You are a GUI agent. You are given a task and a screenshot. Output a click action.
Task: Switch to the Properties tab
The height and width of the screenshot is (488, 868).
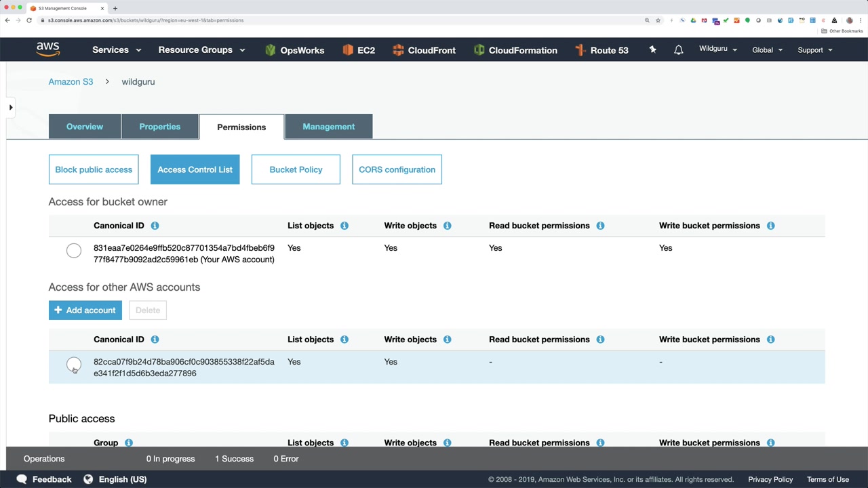pos(160,127)
